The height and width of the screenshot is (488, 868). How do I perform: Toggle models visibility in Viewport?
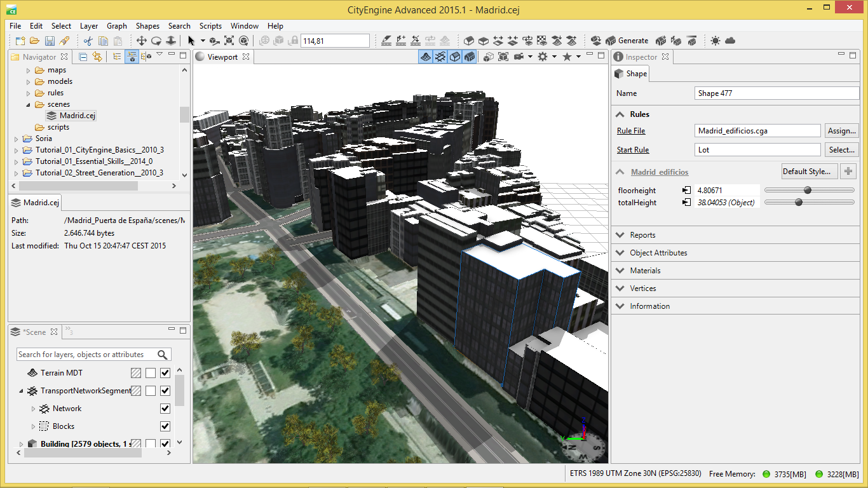(469, 57)
